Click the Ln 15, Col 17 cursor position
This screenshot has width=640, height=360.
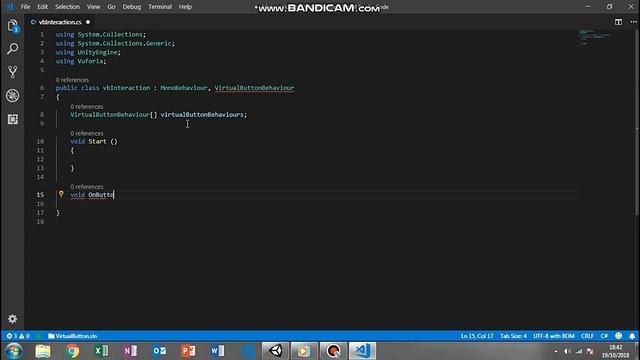(x=477, y=336)
